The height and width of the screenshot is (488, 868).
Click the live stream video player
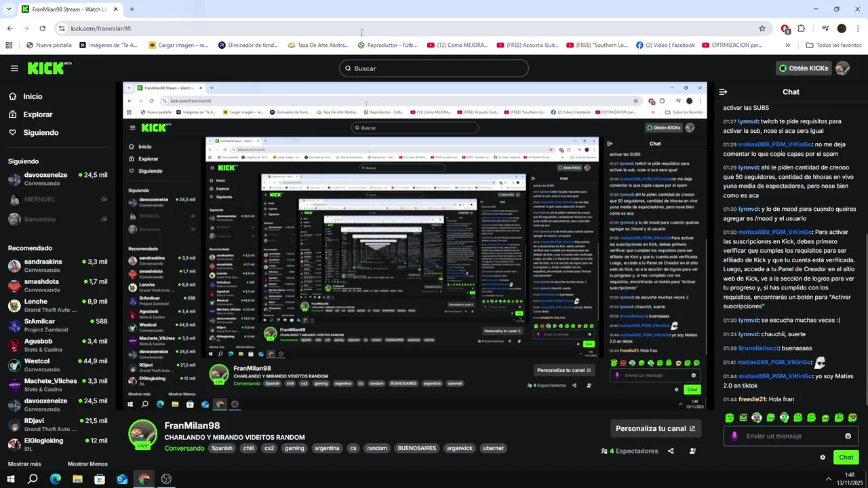pyautogui.click(x=414, y=246)
